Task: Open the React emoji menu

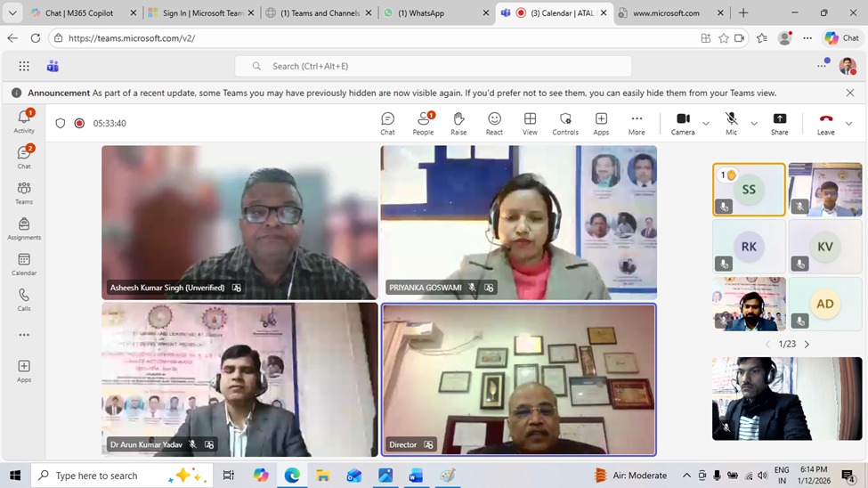Action: (494, 123)
